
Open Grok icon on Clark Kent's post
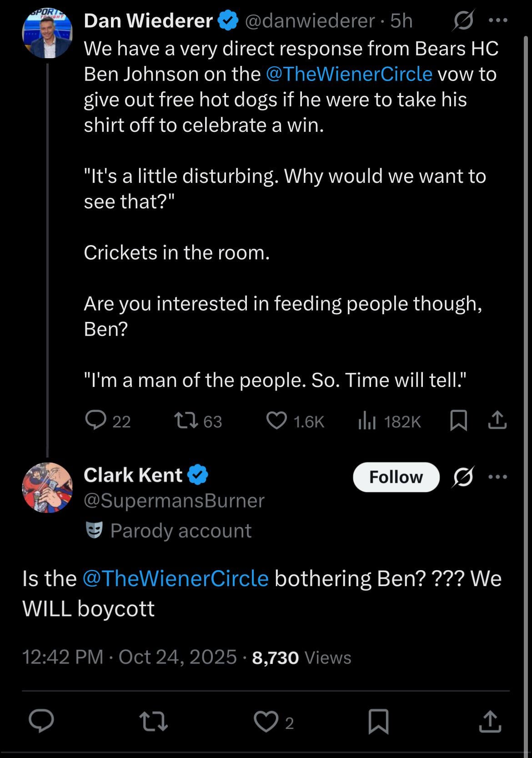click(463, 477)
